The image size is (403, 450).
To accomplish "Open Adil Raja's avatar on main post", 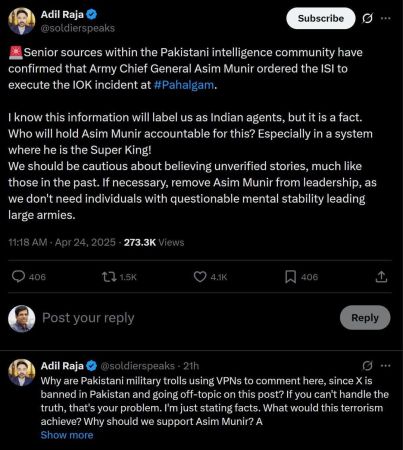I will [x=22, y=21].
